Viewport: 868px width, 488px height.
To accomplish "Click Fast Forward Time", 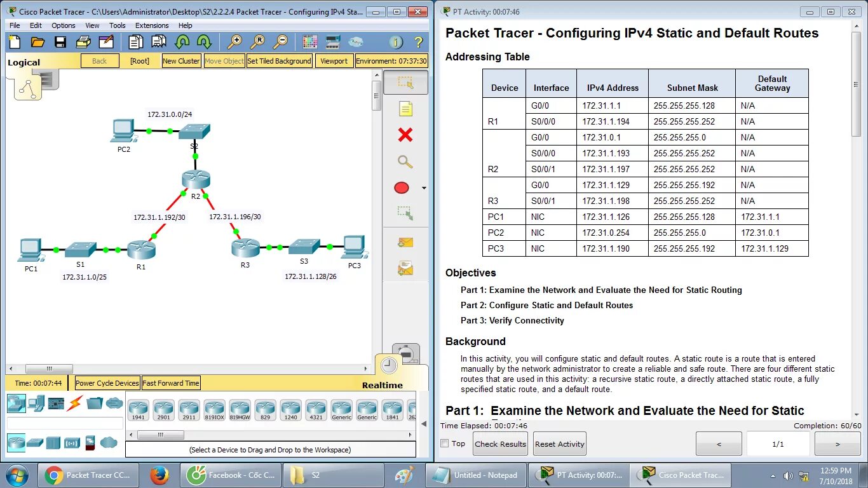I will pos(171,383).
